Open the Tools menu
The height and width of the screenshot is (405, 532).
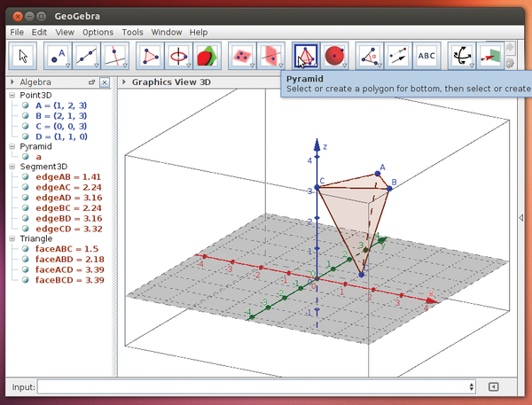click(x=132, y=32)
